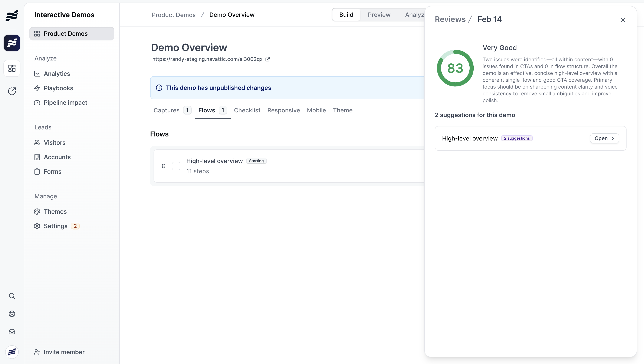The width and height of the screenshot is (644, 364).
Task: Open the search panel in the left rail
Action: pyautogui.click(x=12, y=296)
